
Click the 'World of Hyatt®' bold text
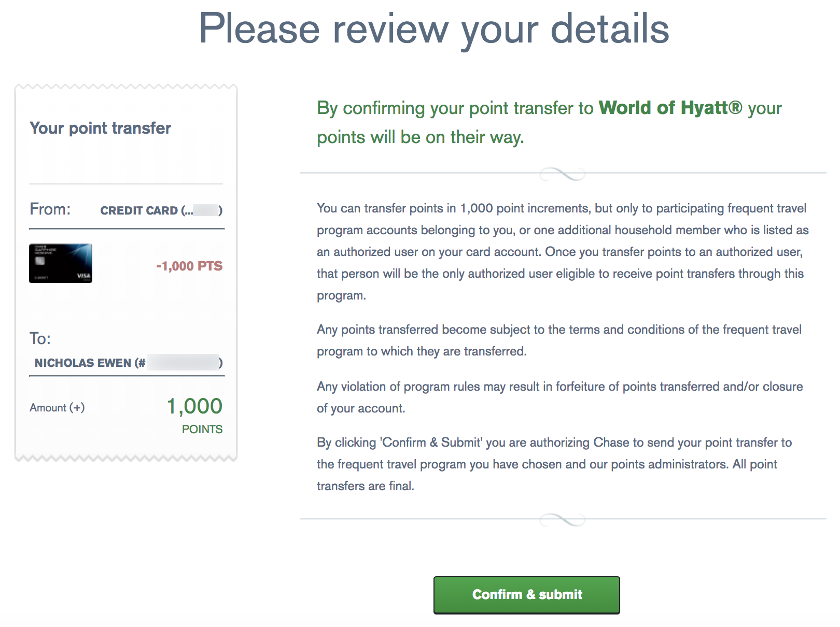(x=670, y=108)
